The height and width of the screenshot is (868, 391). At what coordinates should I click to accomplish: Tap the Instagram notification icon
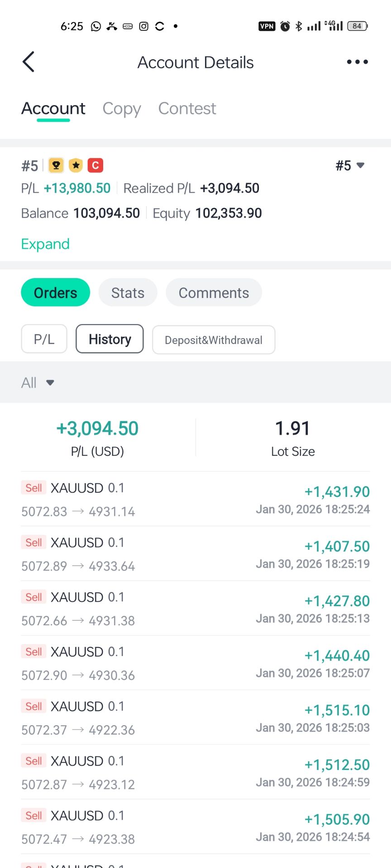[143, 26]
